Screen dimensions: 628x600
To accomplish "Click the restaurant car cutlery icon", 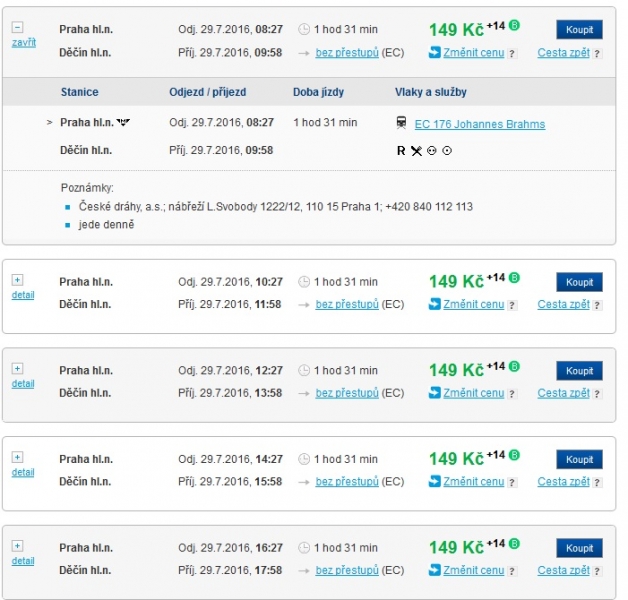I will tap(416, 150).
